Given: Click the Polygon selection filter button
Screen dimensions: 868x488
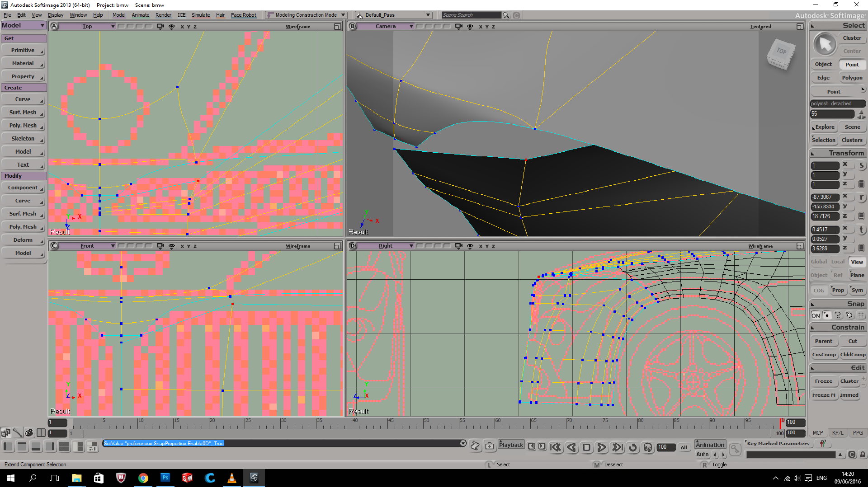Looking at the screenshot, I should pos(852,78).
